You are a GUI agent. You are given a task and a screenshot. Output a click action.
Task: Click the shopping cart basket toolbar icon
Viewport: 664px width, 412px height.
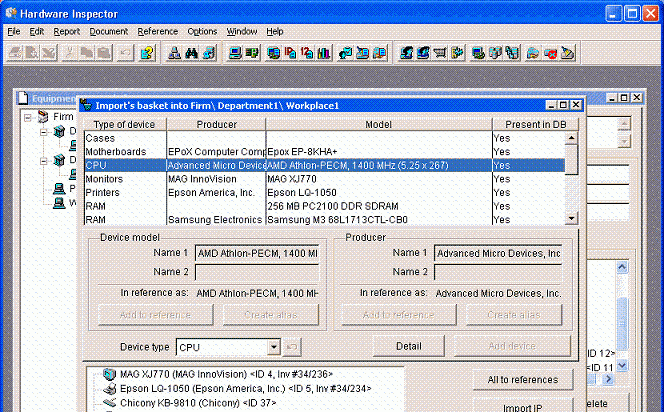[x=440, y=53]
